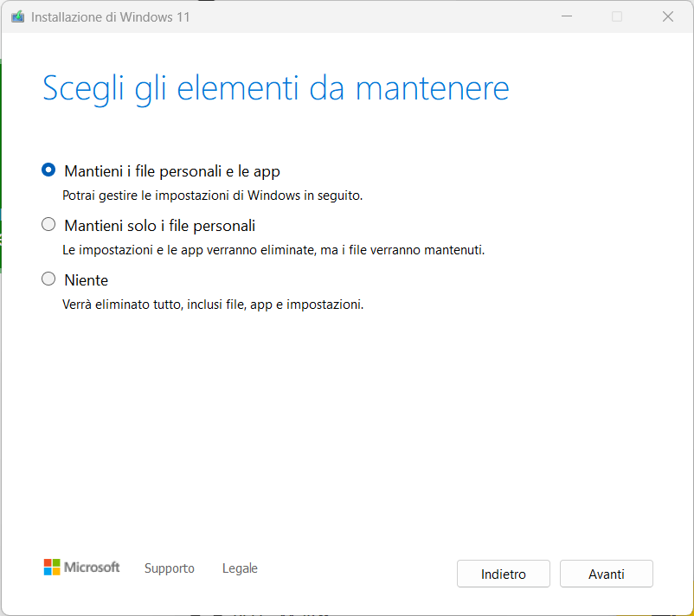Screen dimensions: 694x616
Task: Choose the 'Mantieni solo i file personali' radio circle
Action: click(48, 224)
